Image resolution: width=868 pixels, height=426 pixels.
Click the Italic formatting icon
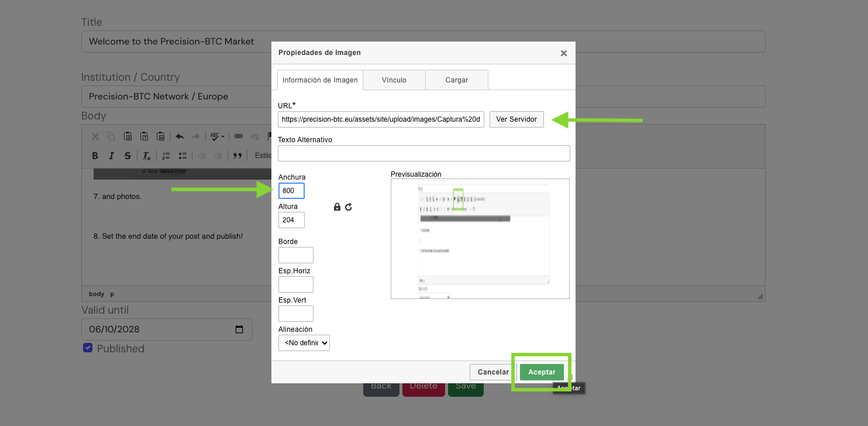pyautogui.click(x=111, y=156)
